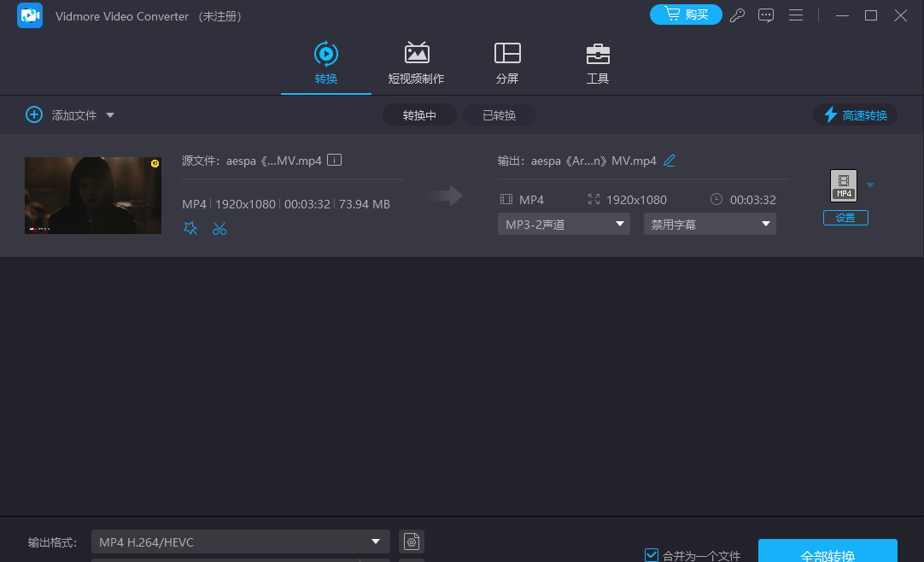This screenshot has height=562, width=924.
Task: Enable 合并为一个文件 checkbox
Action: pyautogui.click(x=652, y=554)
